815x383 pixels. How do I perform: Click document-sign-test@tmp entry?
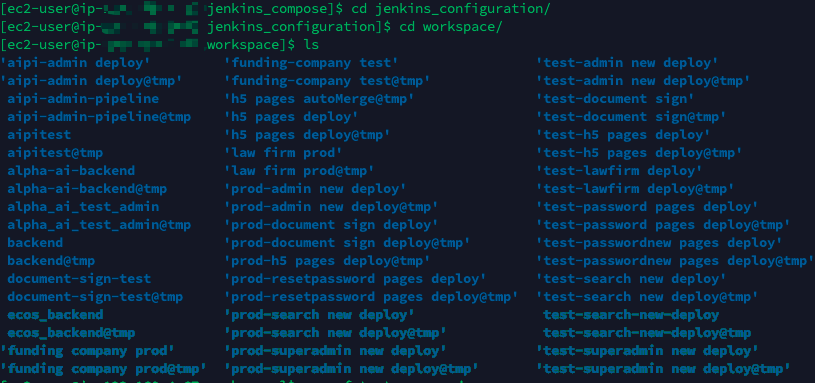[95, 297]
